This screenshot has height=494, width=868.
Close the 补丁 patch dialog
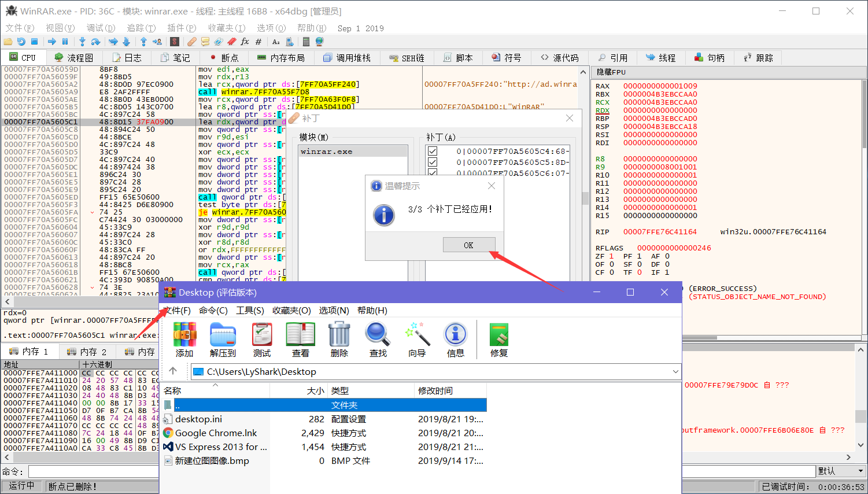point(570,118)
